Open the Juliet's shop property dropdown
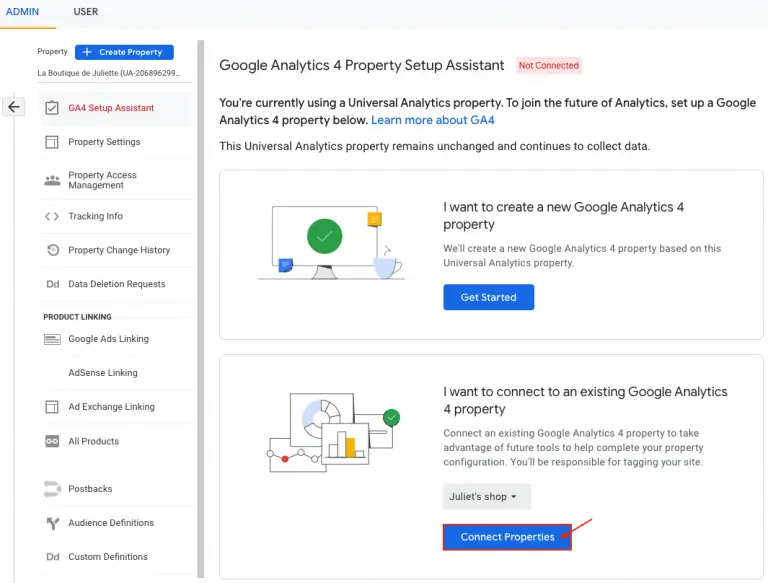 click(487, 497)
